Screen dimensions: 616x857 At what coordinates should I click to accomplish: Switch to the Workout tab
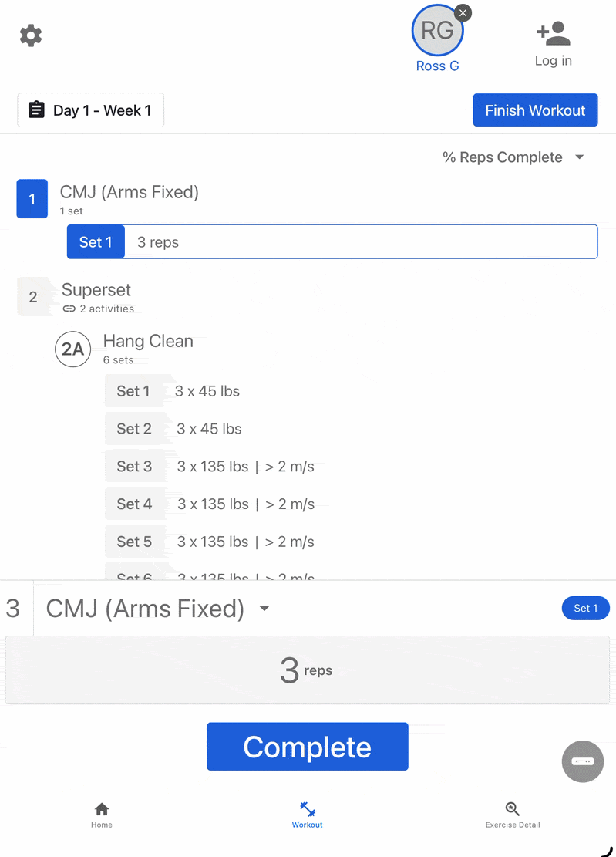point(308,815)
